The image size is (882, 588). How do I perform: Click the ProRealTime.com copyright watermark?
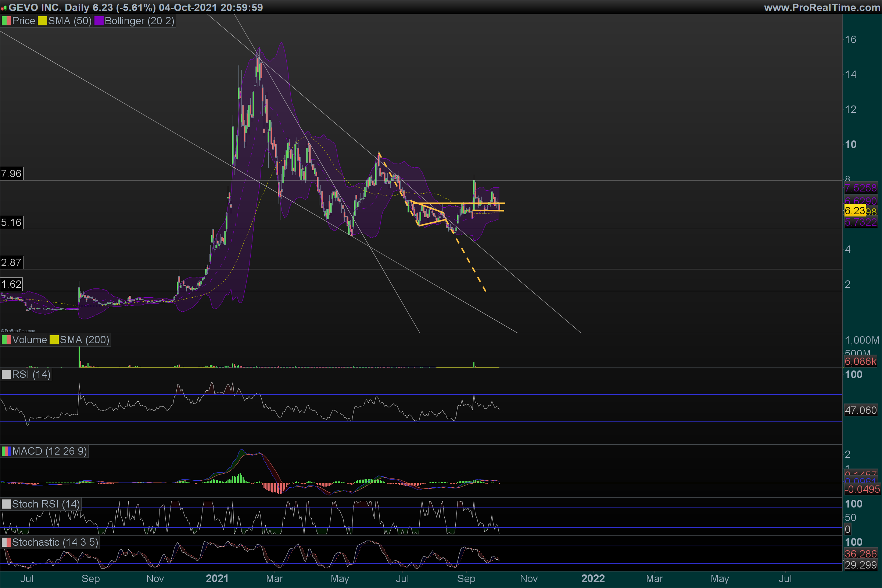18,331
